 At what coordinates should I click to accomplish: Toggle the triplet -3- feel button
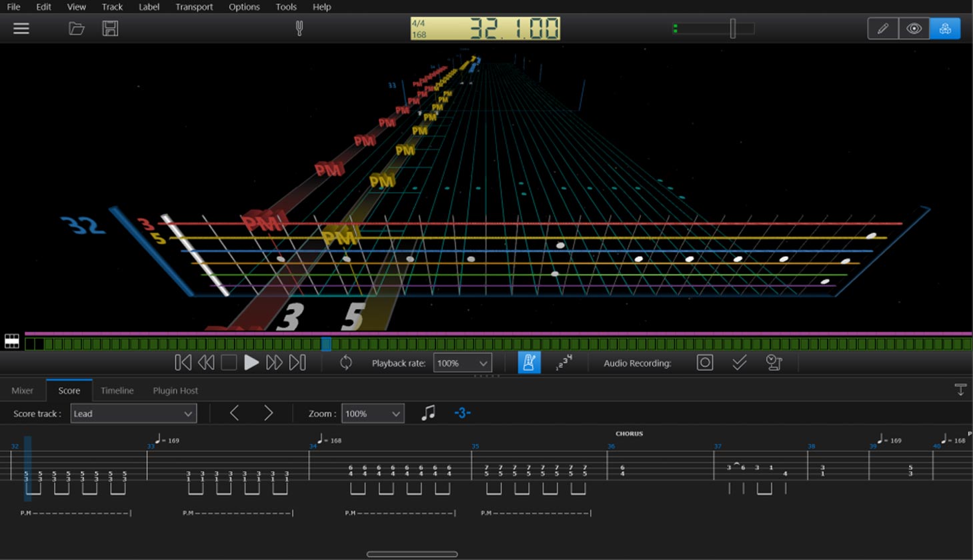462,413
